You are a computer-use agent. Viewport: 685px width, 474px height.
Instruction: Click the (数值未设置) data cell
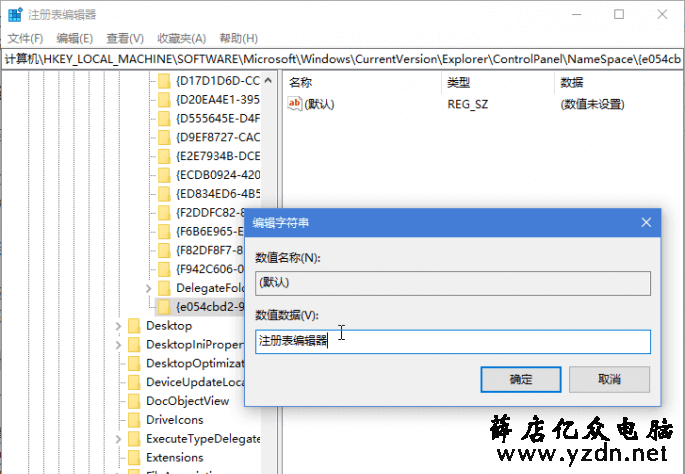tap(592, 104)
